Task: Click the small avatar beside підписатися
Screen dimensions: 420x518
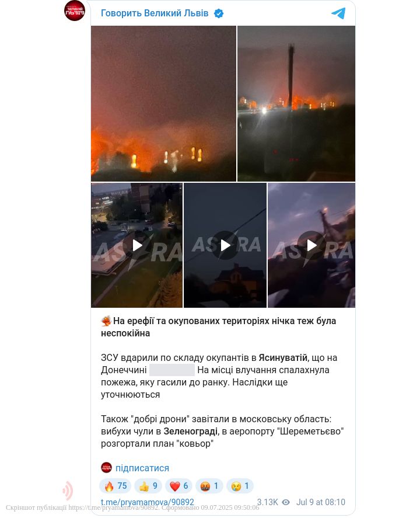Action: [x=106, y=468]
